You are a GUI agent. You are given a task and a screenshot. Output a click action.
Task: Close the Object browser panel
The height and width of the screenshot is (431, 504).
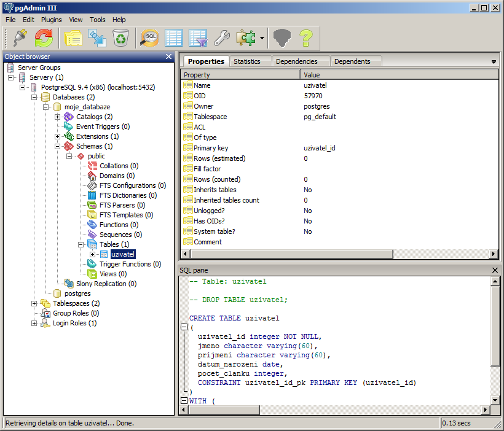tap(169, 56)
